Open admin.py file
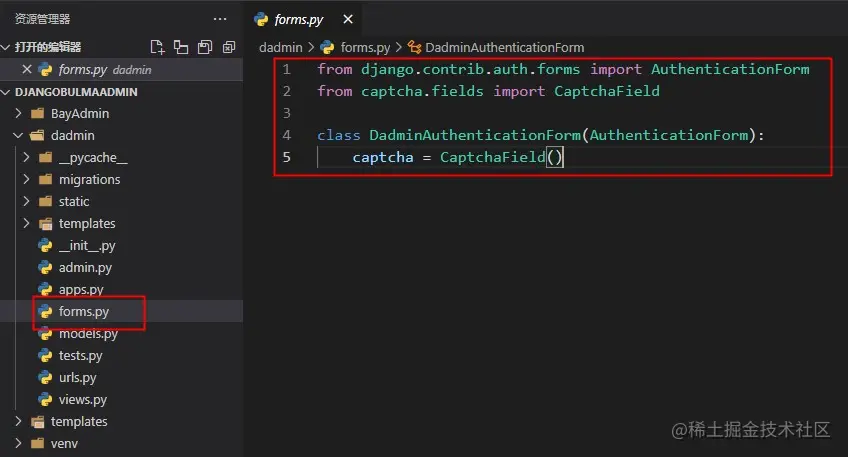 pos(85,267)
